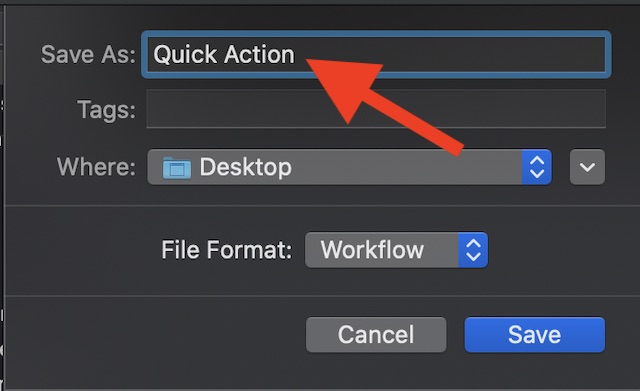Viewport: 640px width, 391px height.
Task: Open the Where location dropdown
Action: (349, 167)
